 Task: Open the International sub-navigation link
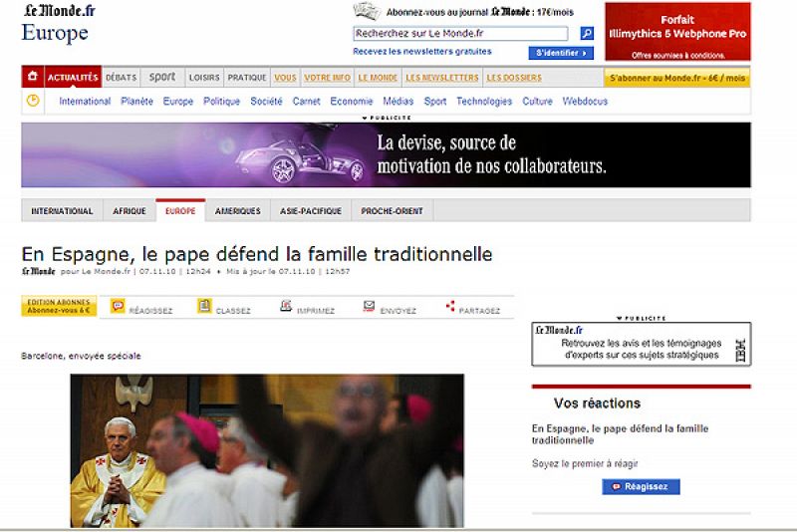(x=85, y=101)
